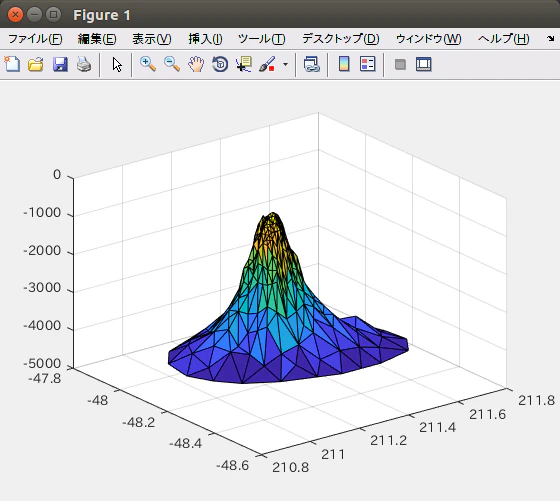Print the figure with the printer icon
Image resolution: width=560 pixels, height=501 pixels.
(84, 65)
